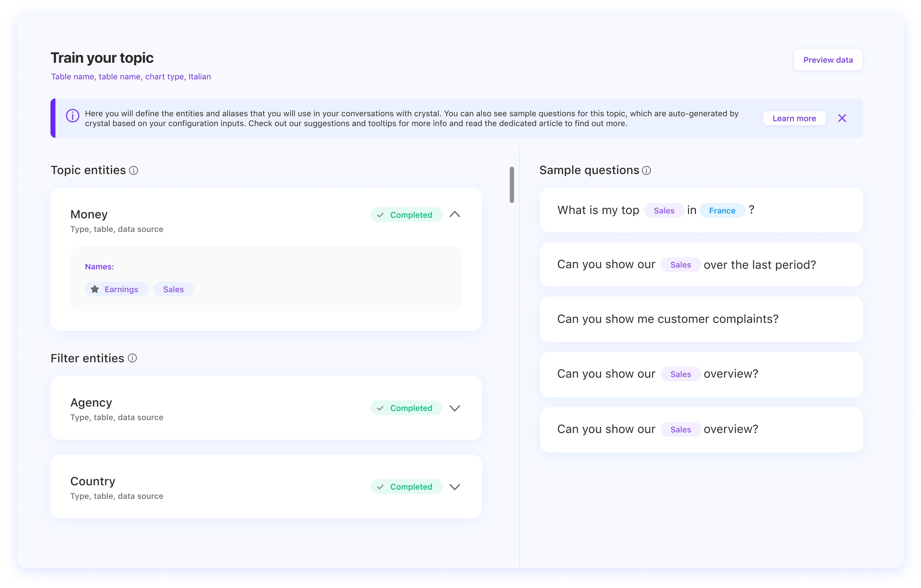Viewport: 921px width, 588px height.
Task: Click the info icon beside Topic entities
Action: (134, 171)
